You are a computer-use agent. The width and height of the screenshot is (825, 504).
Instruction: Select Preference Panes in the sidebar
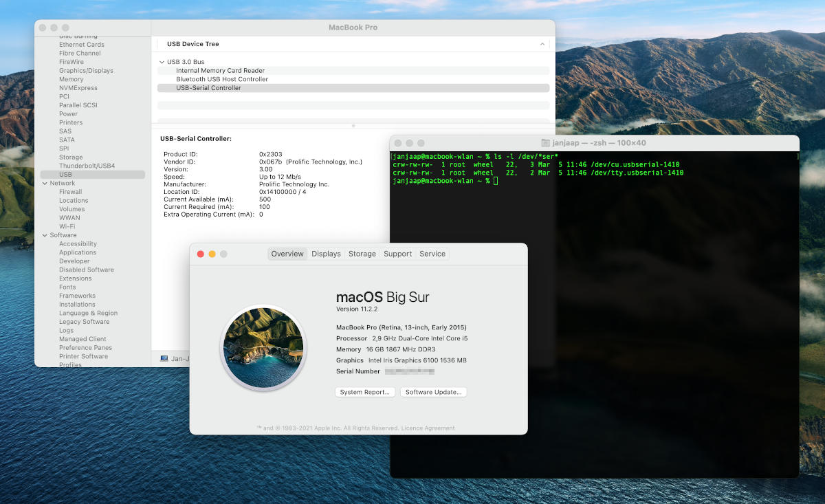pos(85,348)
